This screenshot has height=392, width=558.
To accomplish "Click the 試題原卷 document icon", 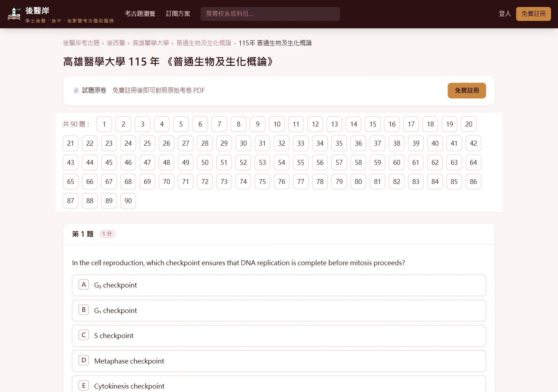I will point(76,91).
